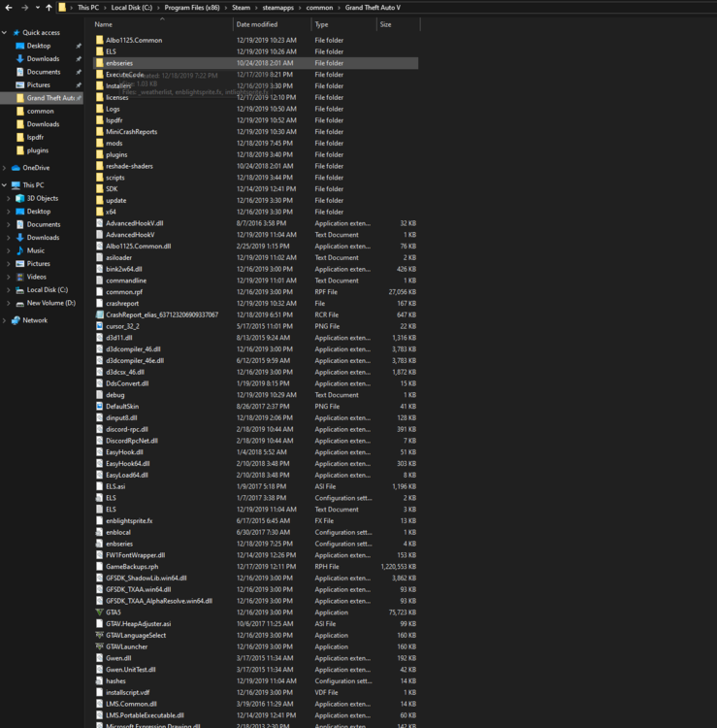Screen dimensions: 717x728
Task: Click 'Steam' in the address path
Action: (241, 8)
